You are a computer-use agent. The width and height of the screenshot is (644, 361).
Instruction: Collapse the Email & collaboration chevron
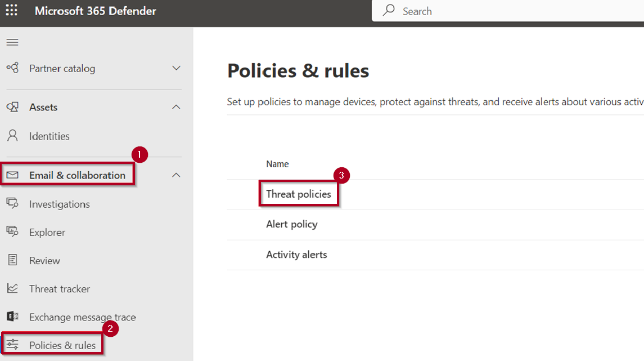[176, 175]
